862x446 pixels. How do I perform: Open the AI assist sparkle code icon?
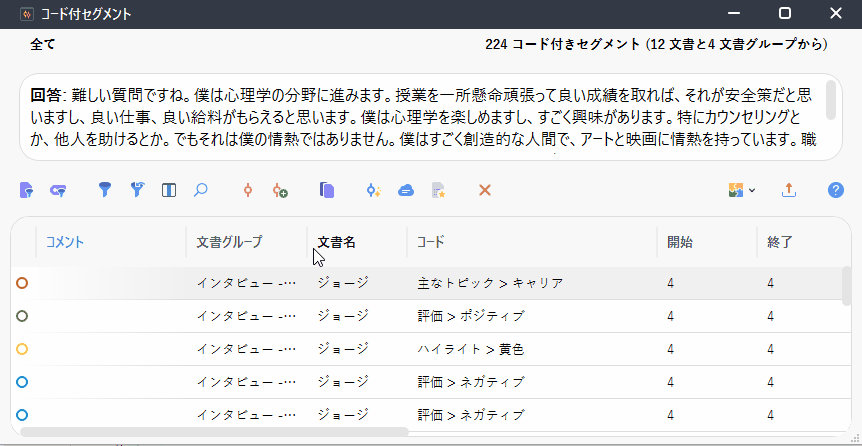[374, 190]
